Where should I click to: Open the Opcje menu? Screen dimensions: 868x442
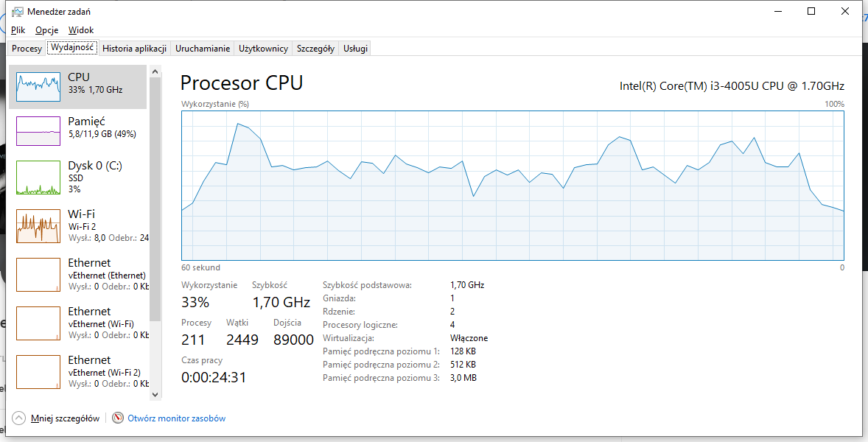pyautogui.click(x=47, y=30)
